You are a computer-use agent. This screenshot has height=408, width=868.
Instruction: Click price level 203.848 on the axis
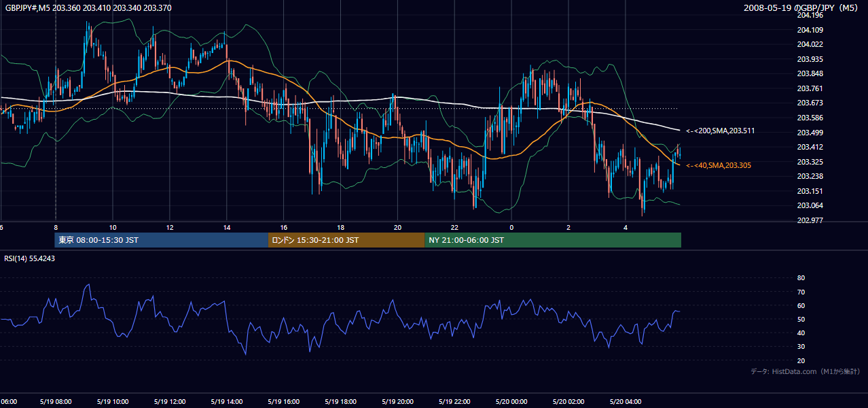810,74
